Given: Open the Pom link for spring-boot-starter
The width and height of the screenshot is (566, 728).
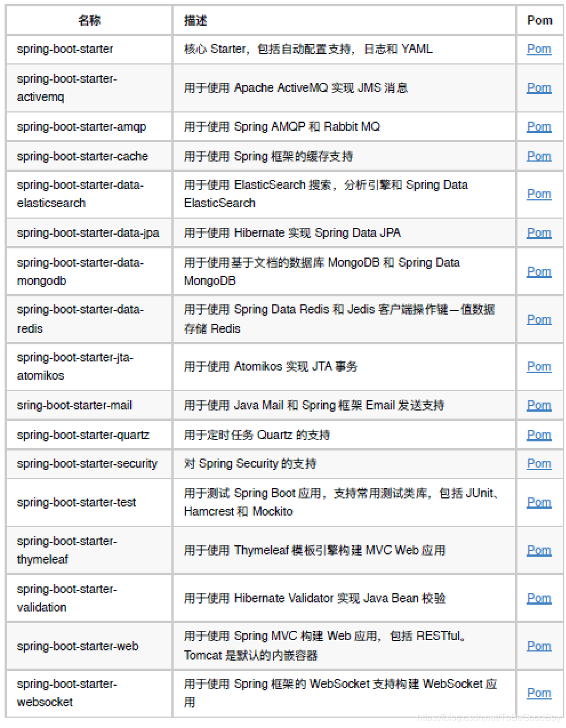Looking at the screenshot, I should coord(539,49).
